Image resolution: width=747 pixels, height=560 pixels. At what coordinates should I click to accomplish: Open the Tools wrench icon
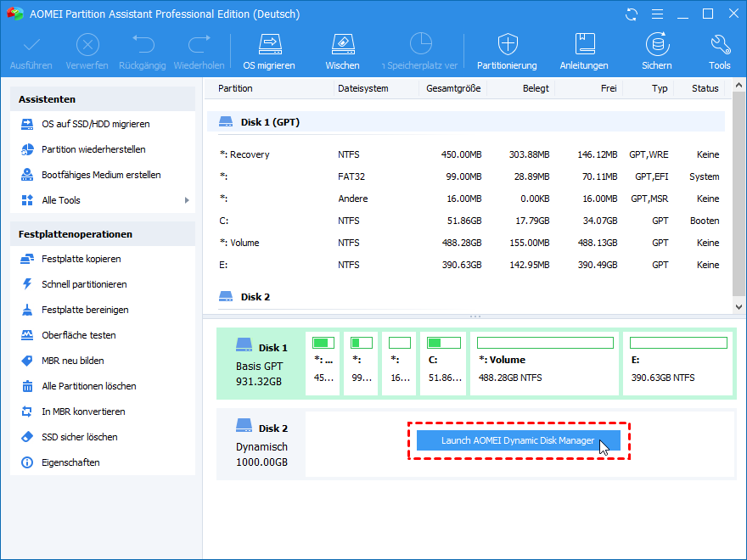pyautogui.click(x=720, y=45)
